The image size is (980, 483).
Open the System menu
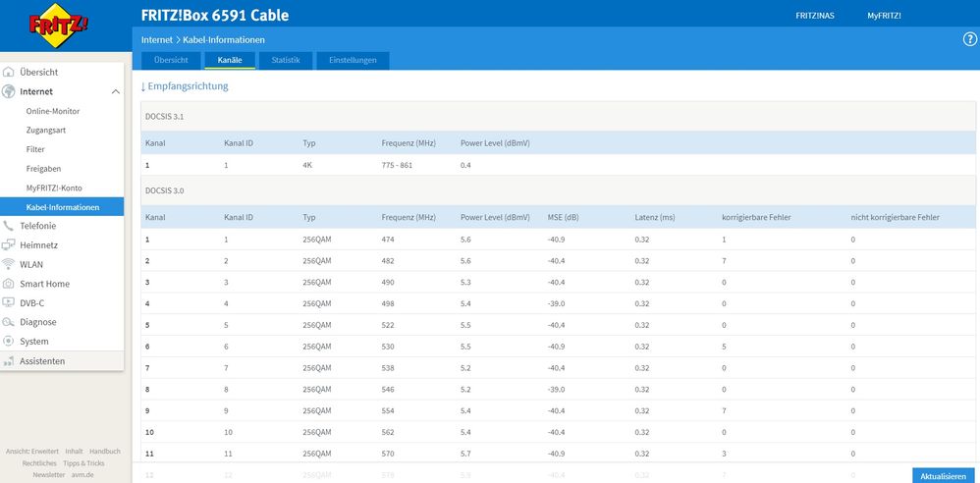click(33, 342)
